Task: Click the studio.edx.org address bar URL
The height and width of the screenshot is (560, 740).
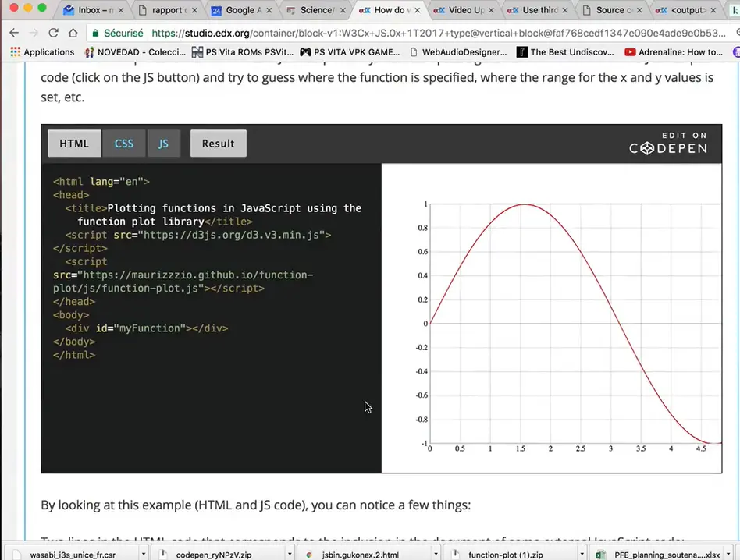Action: click(439, 33)
